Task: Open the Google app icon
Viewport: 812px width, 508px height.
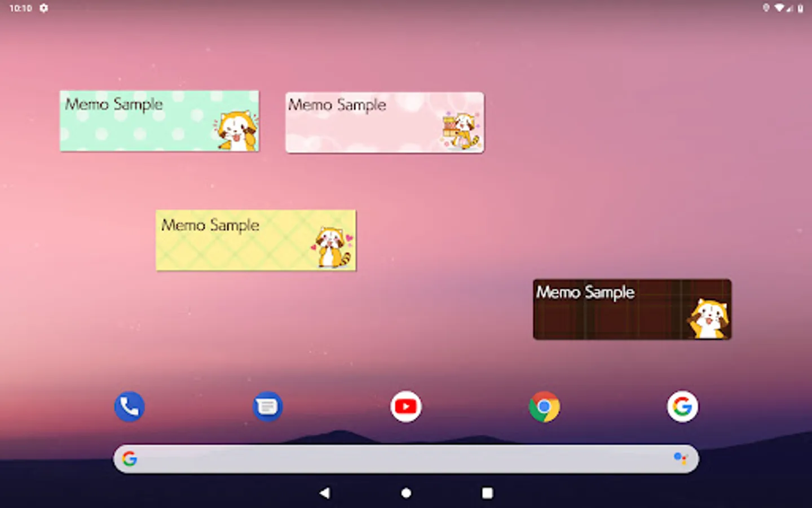Action: point(682,406)
